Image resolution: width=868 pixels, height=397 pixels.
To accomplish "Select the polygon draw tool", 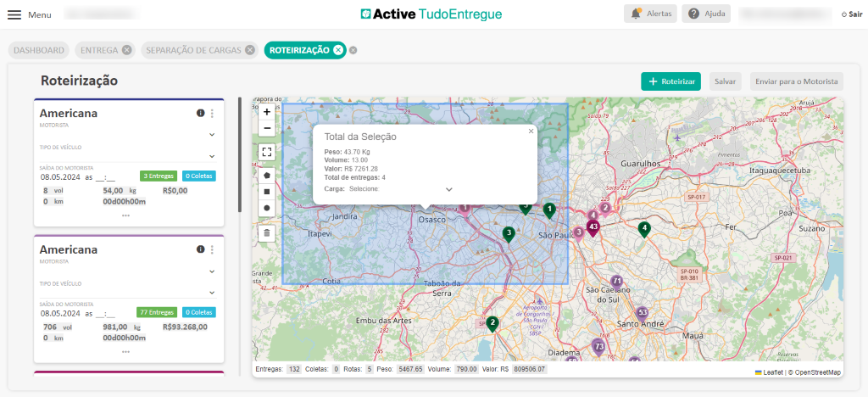I will tap(267, 175).
